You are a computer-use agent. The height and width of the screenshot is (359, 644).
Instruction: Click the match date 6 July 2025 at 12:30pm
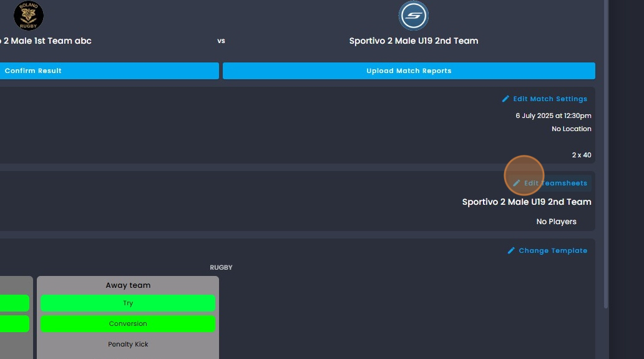point(554,116)
